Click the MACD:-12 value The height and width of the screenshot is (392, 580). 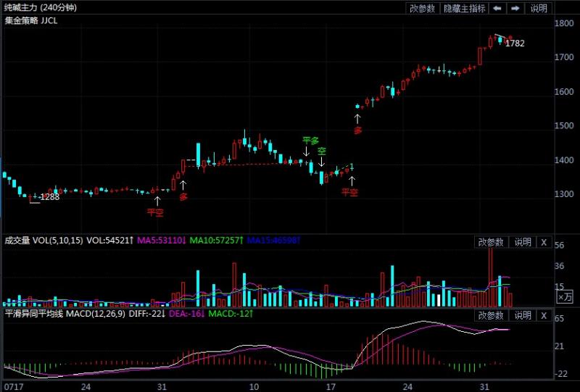click(x=231, y=314)
